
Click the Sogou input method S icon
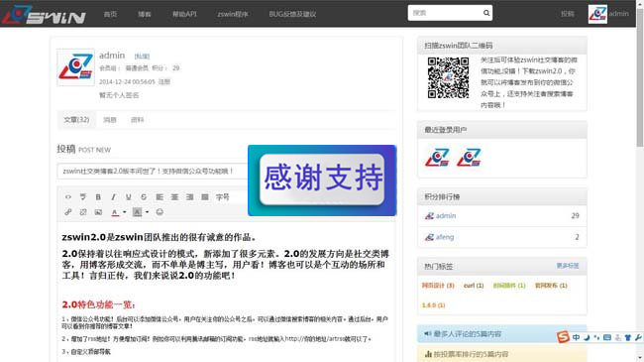coord(563,337)
